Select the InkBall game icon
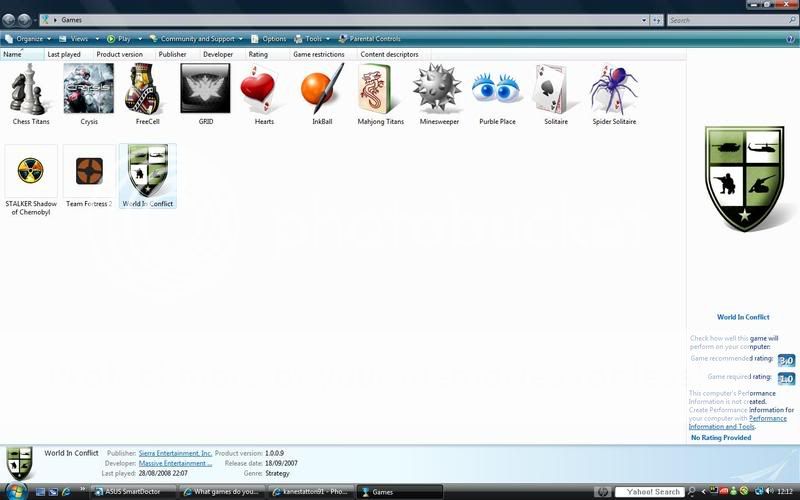The image size is (800, 500). pyautogui.click(x=322, y=89)
